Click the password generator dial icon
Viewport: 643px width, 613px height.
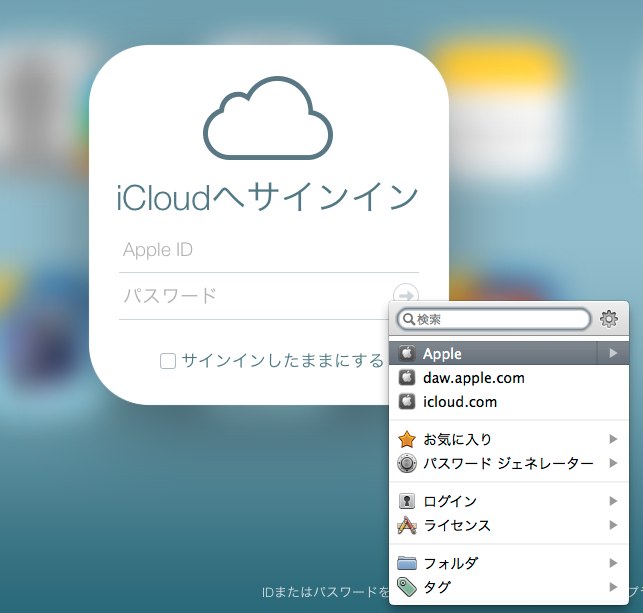(x=407, y=463)
